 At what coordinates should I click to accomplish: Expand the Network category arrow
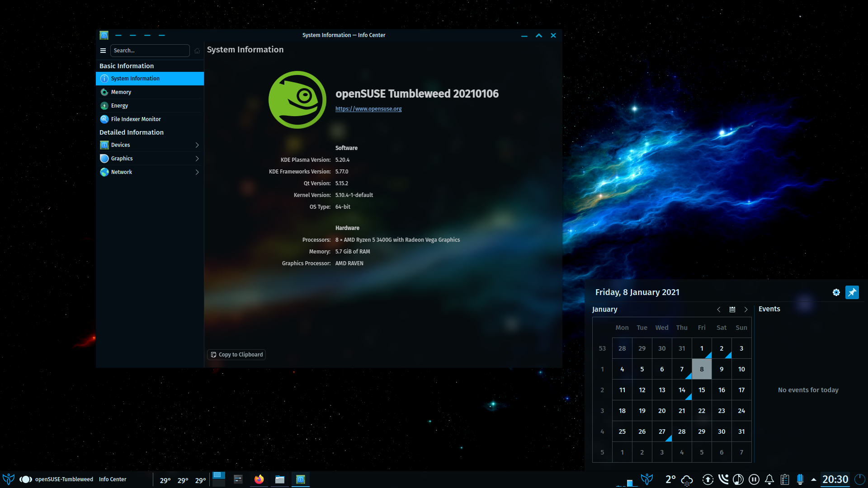197,172
